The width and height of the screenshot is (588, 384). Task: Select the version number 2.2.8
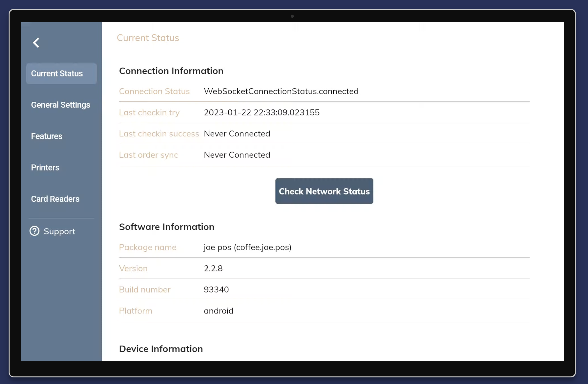(213, 268)
